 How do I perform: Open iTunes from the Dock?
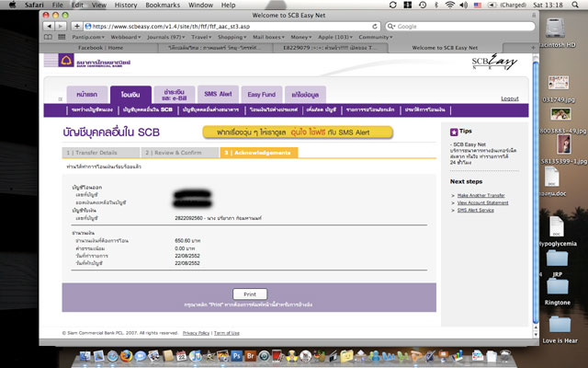click(x=196, y=355)
